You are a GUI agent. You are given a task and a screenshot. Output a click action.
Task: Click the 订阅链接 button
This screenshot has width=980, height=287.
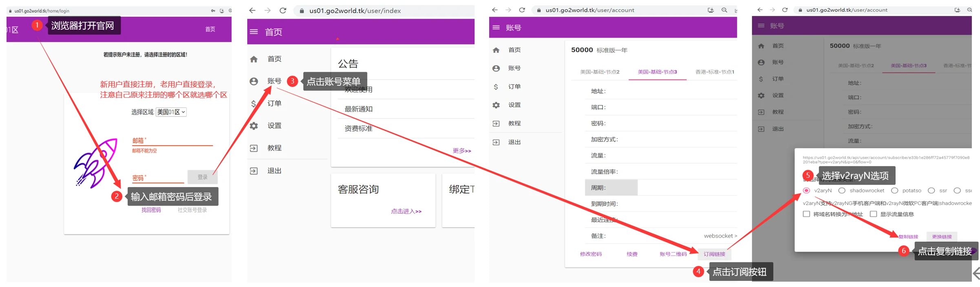[714, 254]
